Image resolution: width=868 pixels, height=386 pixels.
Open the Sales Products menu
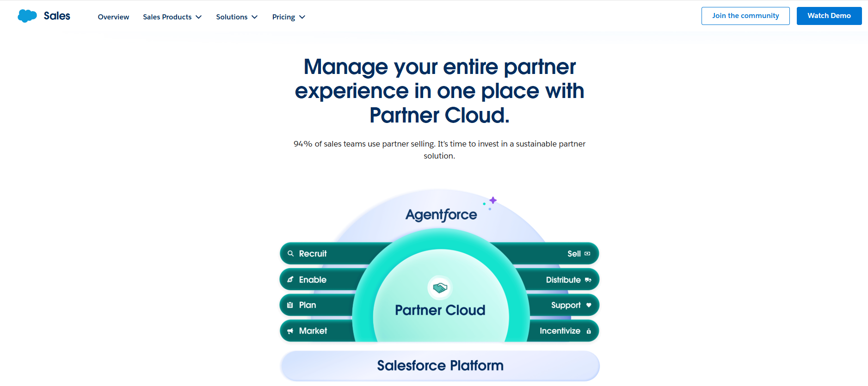(x=167, y=17)
